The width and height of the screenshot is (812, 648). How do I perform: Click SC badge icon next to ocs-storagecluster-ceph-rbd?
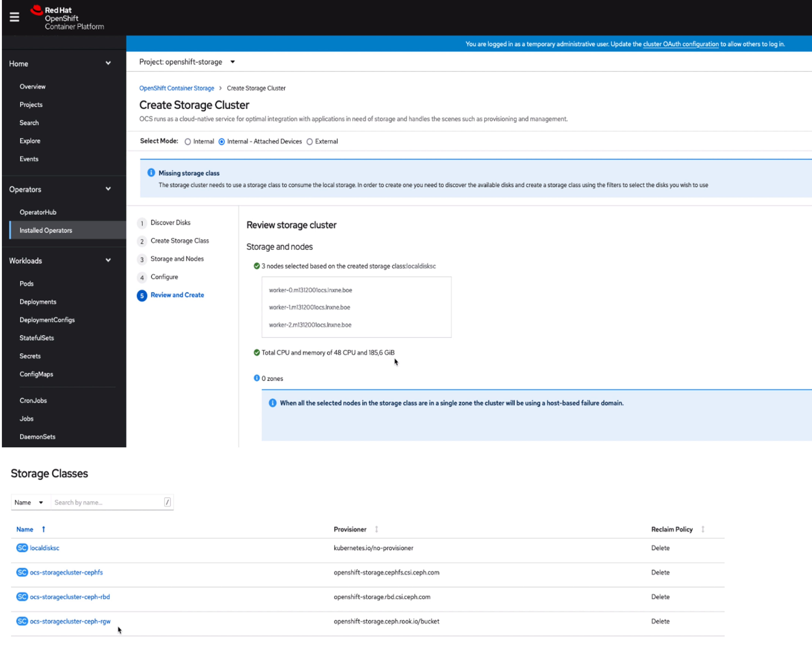point(22,597)
